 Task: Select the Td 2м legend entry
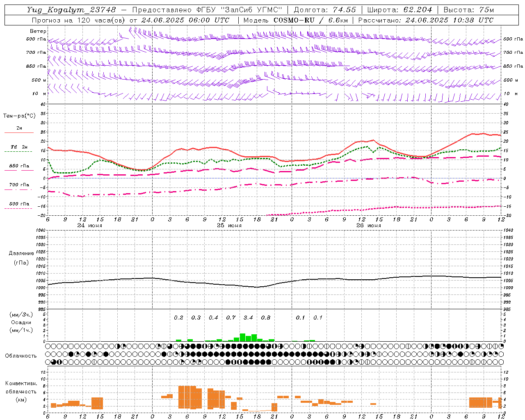[x=19, y=147]
